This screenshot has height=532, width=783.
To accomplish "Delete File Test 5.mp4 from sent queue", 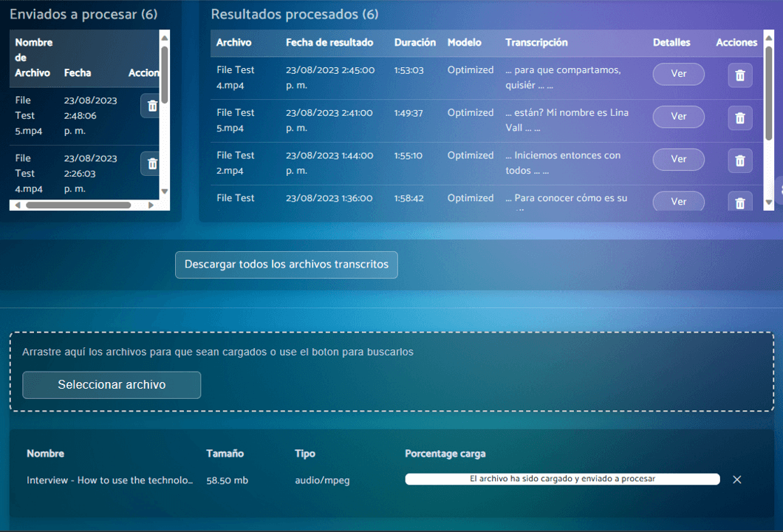I will [151, 106].
